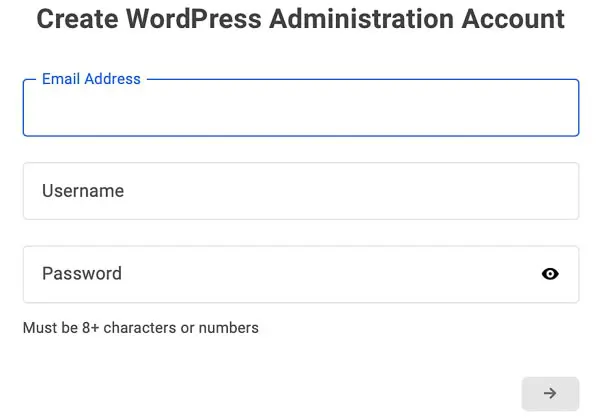Click the Username placeholder text
The width and height of the screenshot is (600, 419).
pyautogui.click(x=83, y=191)
